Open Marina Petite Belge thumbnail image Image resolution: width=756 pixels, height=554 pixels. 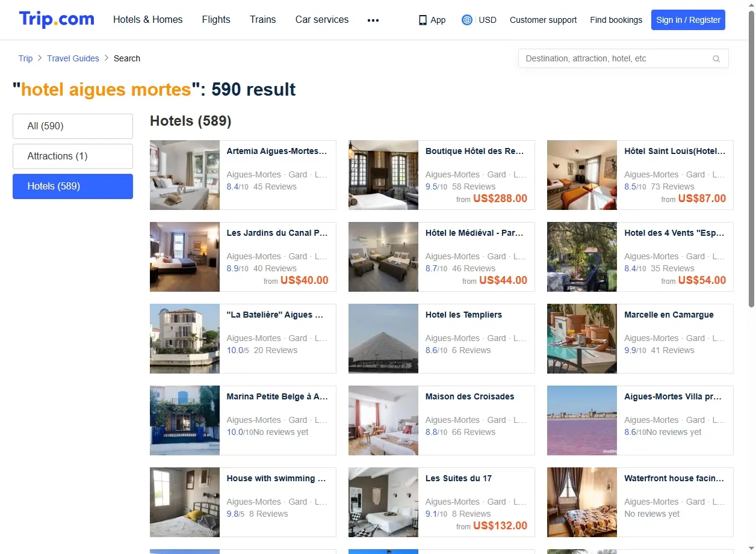[x=185, y=420]
